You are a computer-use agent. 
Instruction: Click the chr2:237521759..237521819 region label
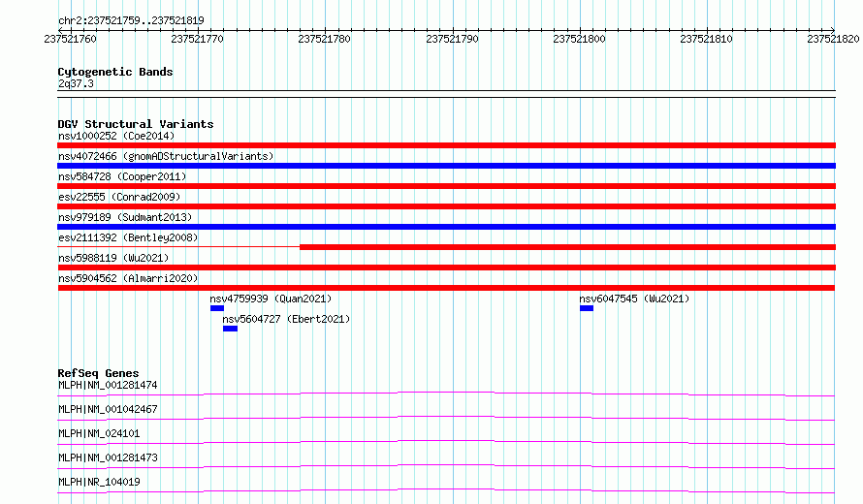(x=131, y=20)
